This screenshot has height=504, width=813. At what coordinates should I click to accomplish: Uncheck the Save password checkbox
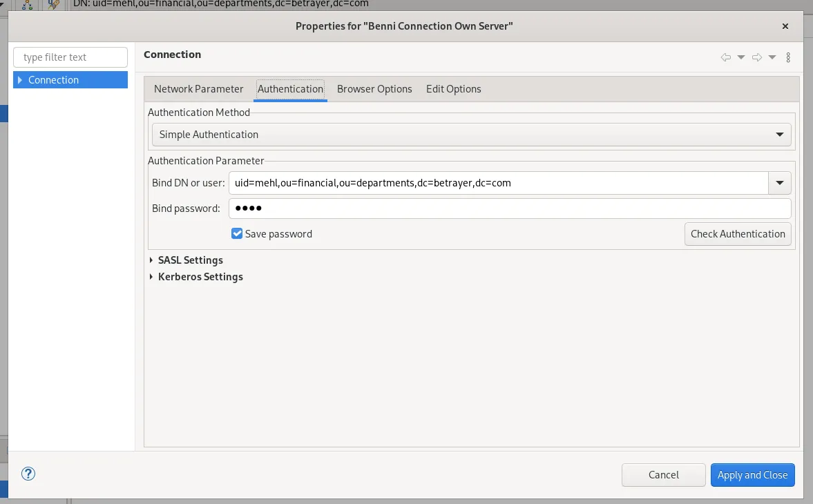pyautogui.click(x=237, y=233)
